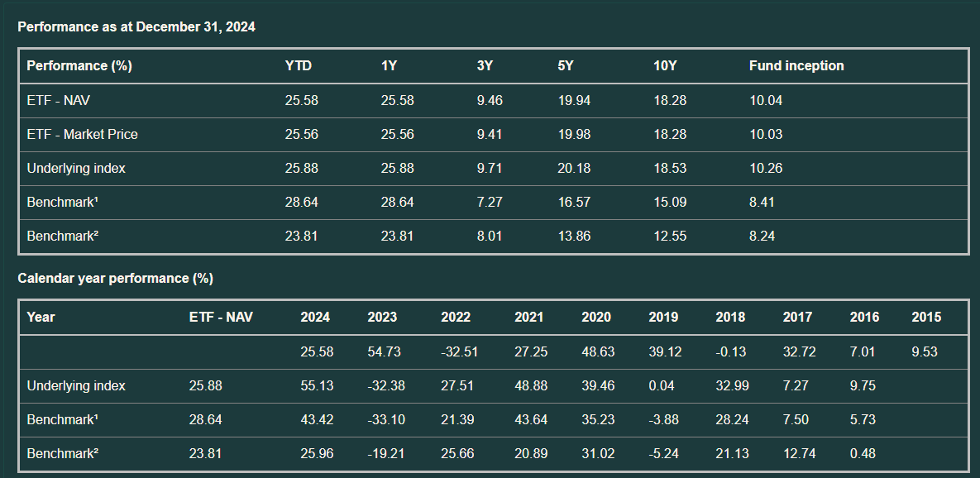The image size is (980, 478).
Task: Select the 10Y column header
Action: click(665, 65)
